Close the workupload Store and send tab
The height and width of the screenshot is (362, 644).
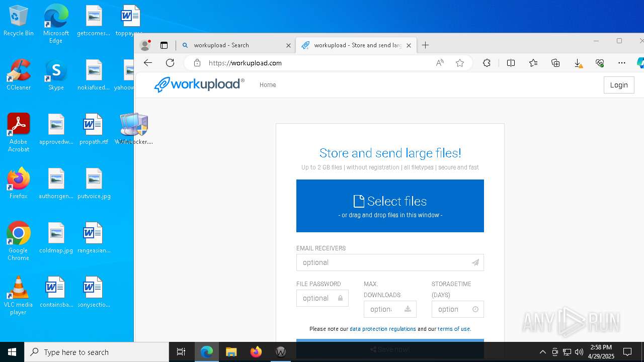click(409, 45)
